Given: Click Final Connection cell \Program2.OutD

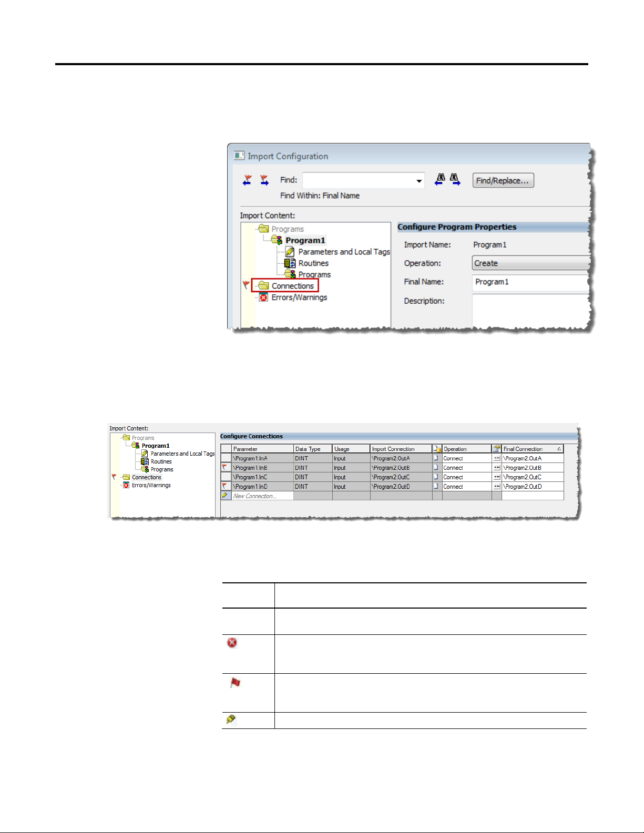Looking at the screenshot, I should pos(533,487).
